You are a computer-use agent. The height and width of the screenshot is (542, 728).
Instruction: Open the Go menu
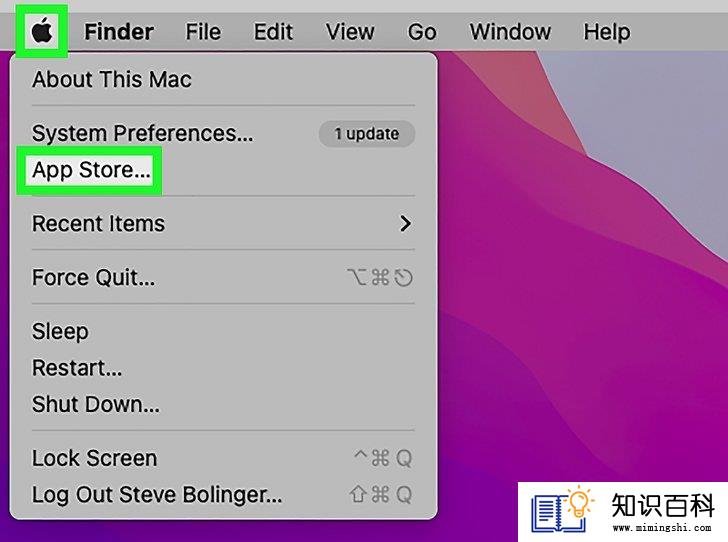point(422,32)
